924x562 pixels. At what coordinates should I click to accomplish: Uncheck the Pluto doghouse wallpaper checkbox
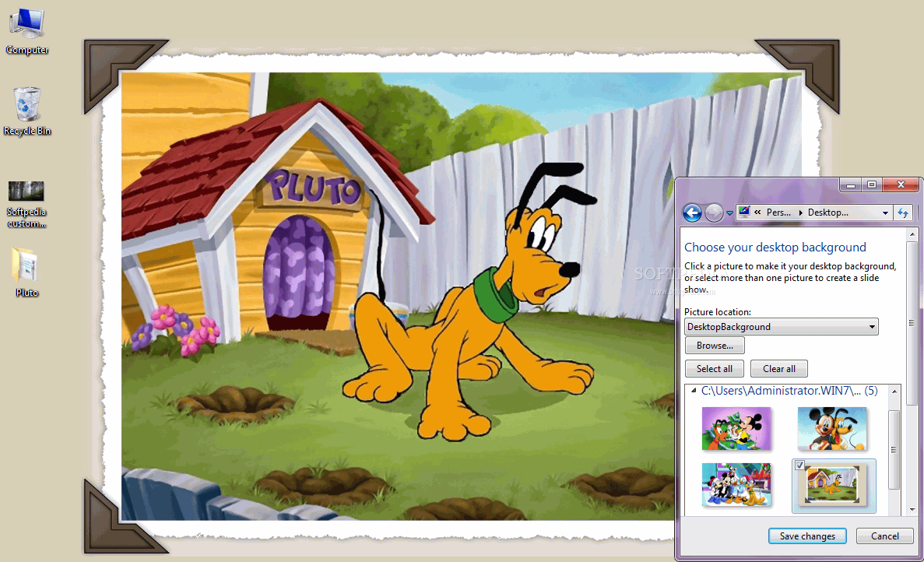tap(799, 465)
